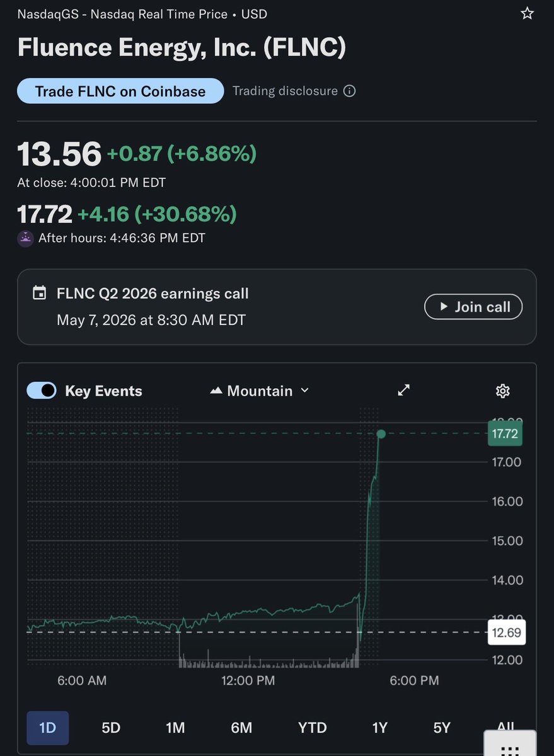Click the Join call button
This screenshot has height=756, width=554.
pos(473,307)
